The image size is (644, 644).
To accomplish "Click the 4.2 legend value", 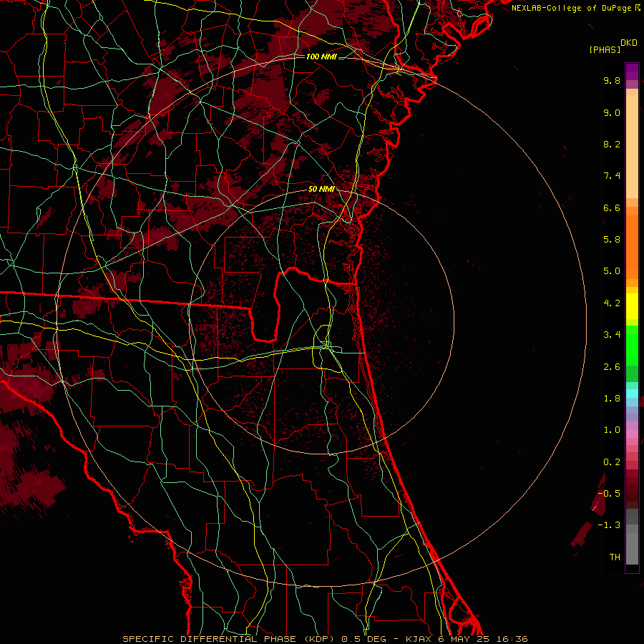I will [612, 303].
